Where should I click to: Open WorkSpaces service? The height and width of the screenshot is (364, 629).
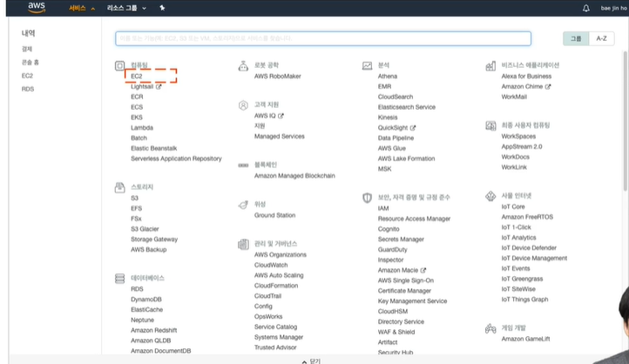[x=518, y=137]
